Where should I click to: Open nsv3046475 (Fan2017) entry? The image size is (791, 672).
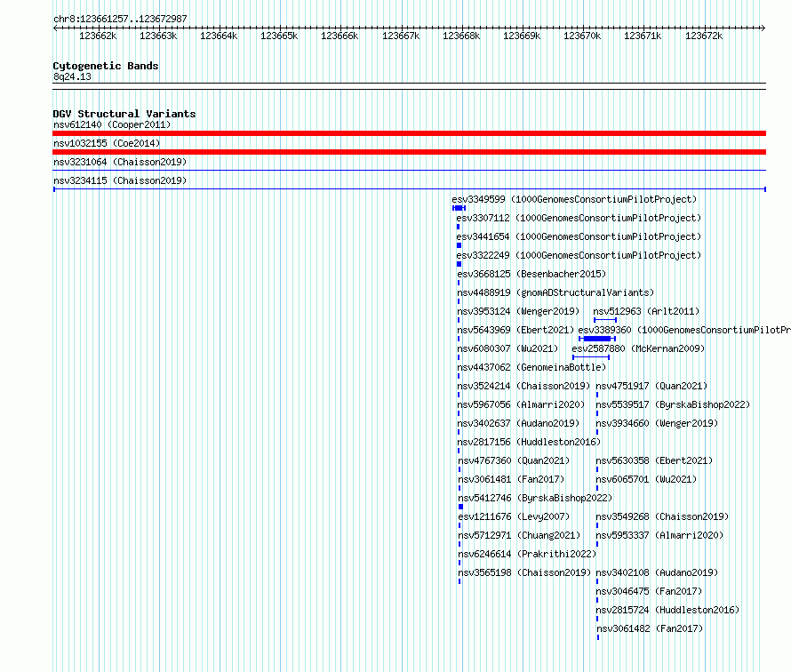pos(650,591)
